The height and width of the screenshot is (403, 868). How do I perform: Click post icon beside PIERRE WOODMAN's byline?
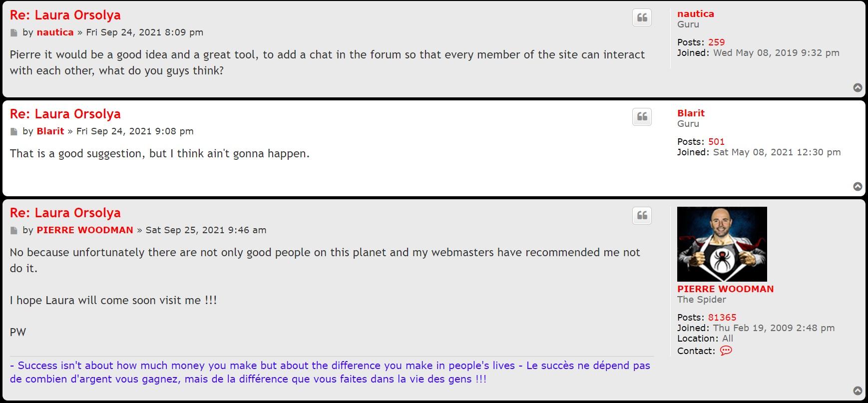point(14,231)
